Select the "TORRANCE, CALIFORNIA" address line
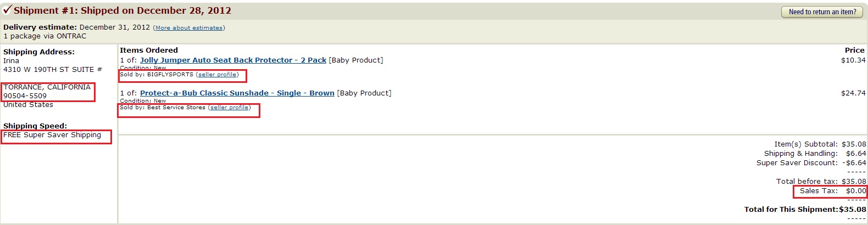 (x=47, y=87)
